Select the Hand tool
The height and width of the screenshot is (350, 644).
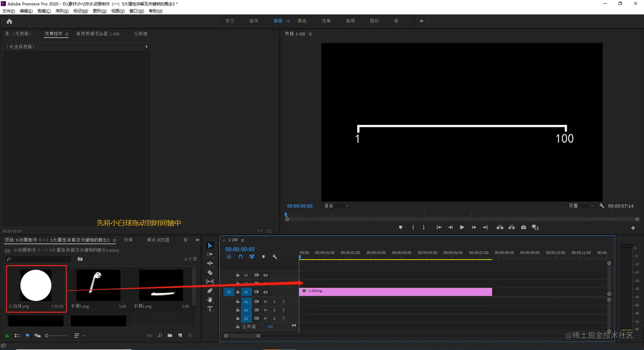click(x=210, y=300)
